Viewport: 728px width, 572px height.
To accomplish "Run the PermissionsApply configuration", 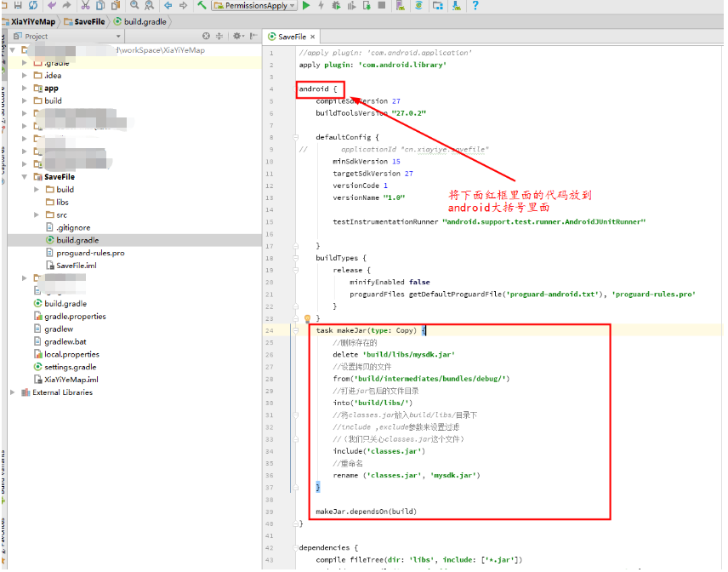I will (x=306, y=6).
